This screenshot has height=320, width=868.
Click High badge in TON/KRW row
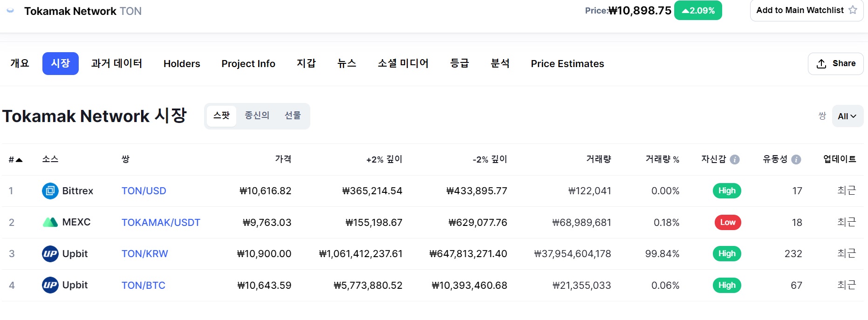pos(727,254)
